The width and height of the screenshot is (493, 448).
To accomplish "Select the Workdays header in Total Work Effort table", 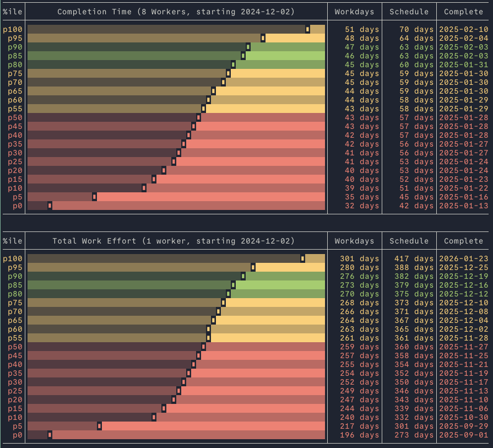I will point(354,241).
